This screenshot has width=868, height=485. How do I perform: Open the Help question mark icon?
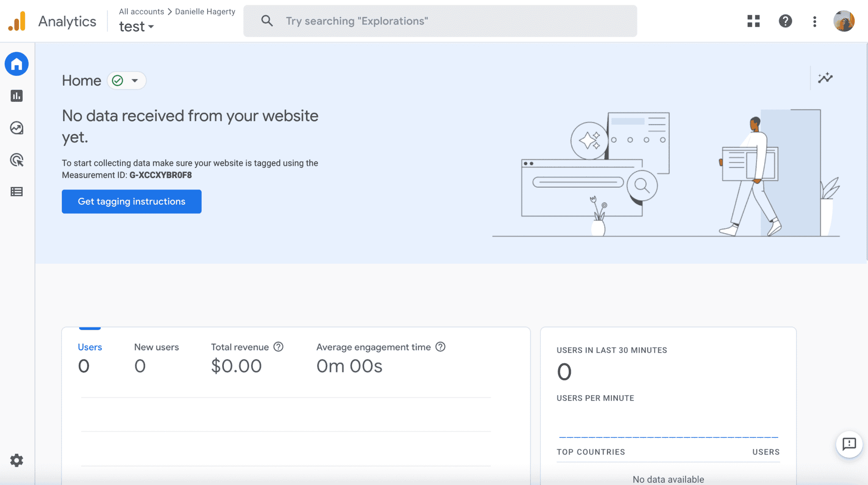point(785,21)
